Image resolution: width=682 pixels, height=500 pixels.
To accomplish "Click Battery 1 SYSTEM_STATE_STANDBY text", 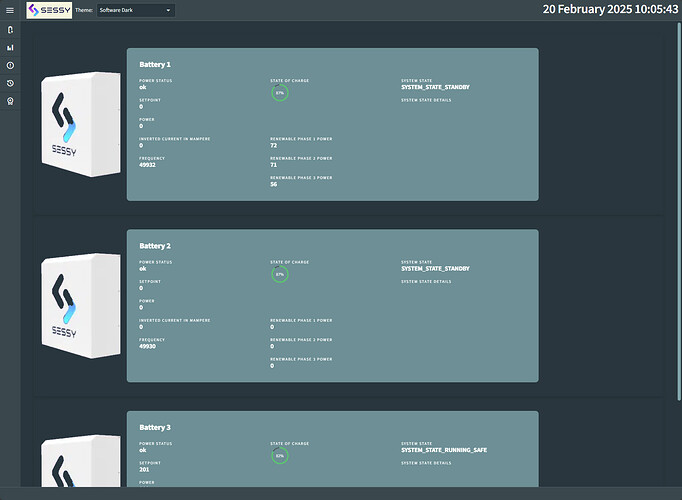I will (x=435, y=87).
